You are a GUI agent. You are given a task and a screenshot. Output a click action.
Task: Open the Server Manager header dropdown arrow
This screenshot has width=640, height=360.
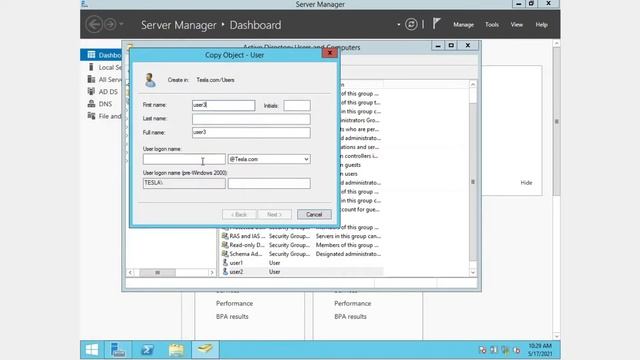398,24
